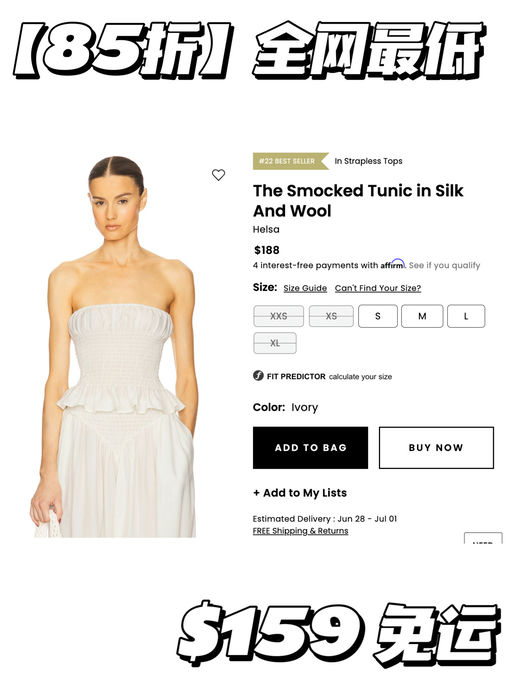Viewport: 512px width, 683px height.
Task: Click the #22 Best Seller badge
Action: [x=290, y=161]
